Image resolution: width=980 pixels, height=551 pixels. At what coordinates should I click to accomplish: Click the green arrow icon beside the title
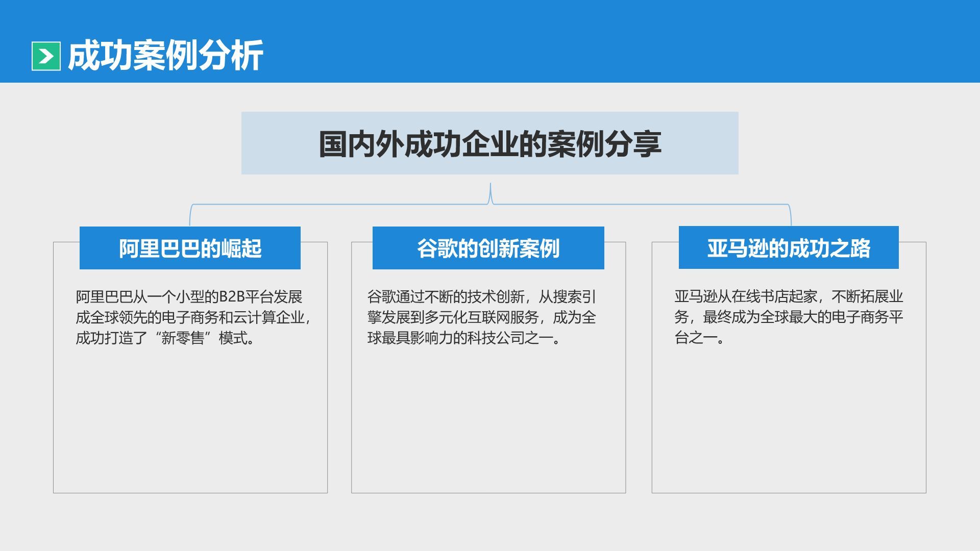point(46,56)
